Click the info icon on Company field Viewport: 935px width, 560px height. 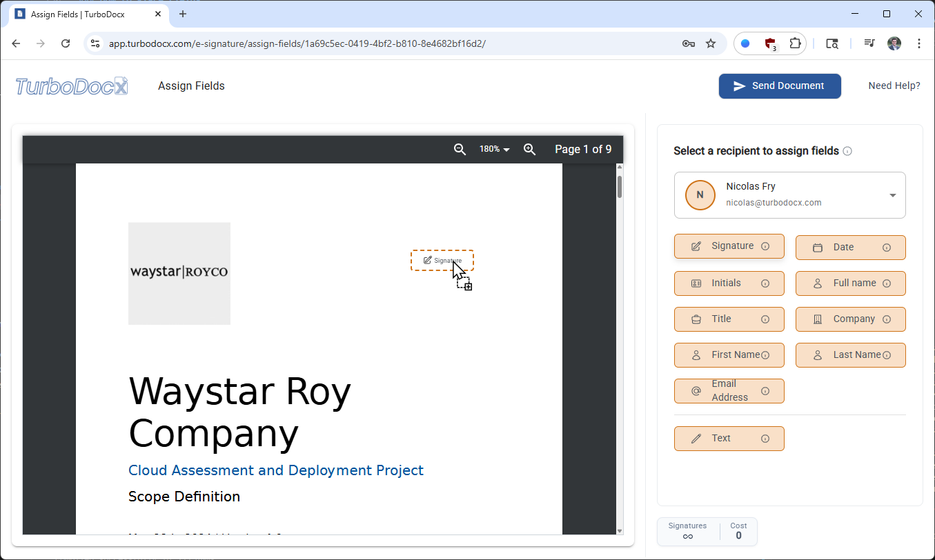(887, 319)
